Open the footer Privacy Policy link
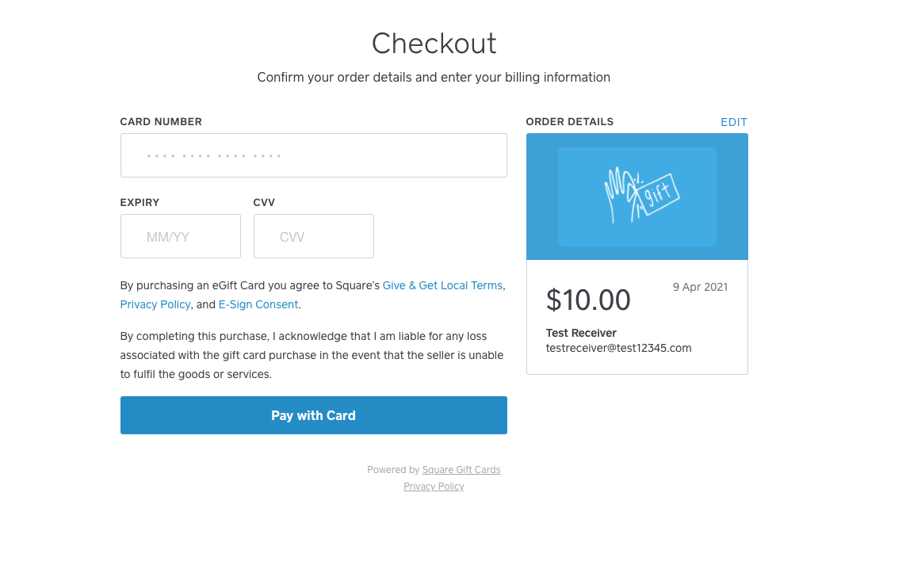 pyautogui.click(x=434, y=487)
